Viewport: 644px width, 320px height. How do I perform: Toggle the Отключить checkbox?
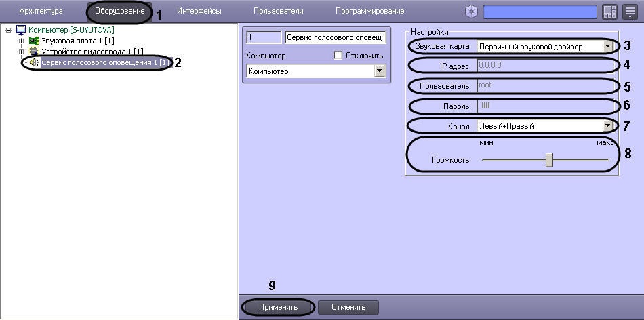click(338, 55)
